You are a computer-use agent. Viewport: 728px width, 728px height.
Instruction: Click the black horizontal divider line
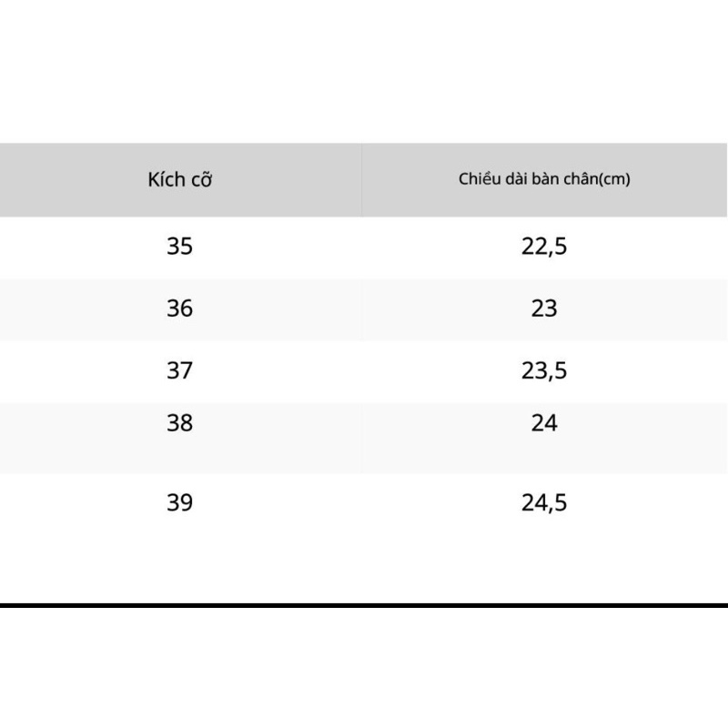(364, 604)
